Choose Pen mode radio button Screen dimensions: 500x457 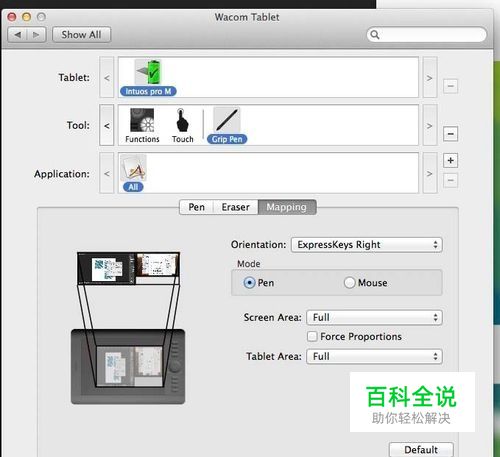click(x=249, y=283)
